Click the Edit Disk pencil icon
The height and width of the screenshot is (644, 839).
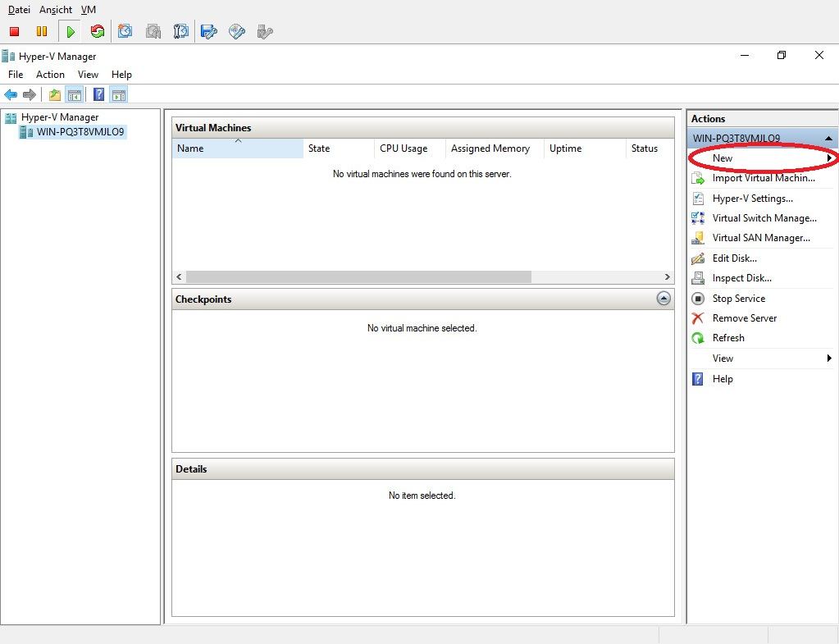(698, 258)
